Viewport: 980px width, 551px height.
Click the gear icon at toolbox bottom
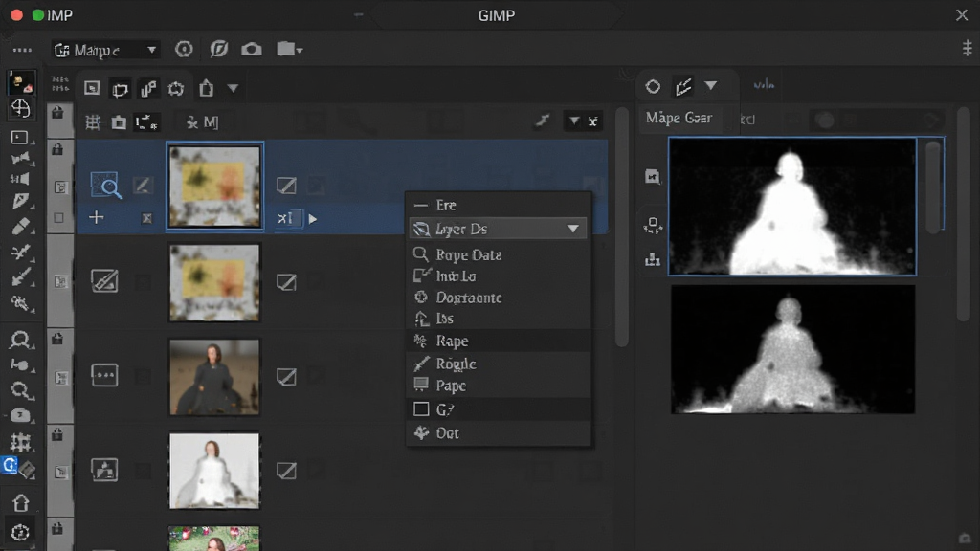(20, 532)
